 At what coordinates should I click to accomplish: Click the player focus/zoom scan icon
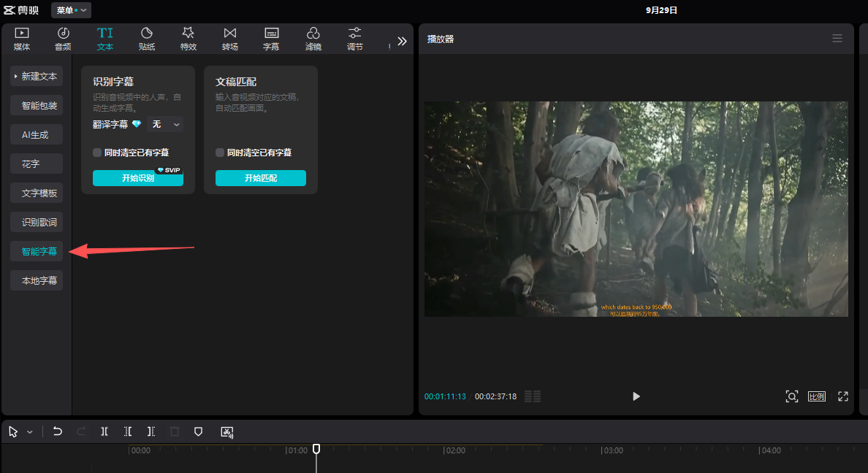(x=791, y=396)
